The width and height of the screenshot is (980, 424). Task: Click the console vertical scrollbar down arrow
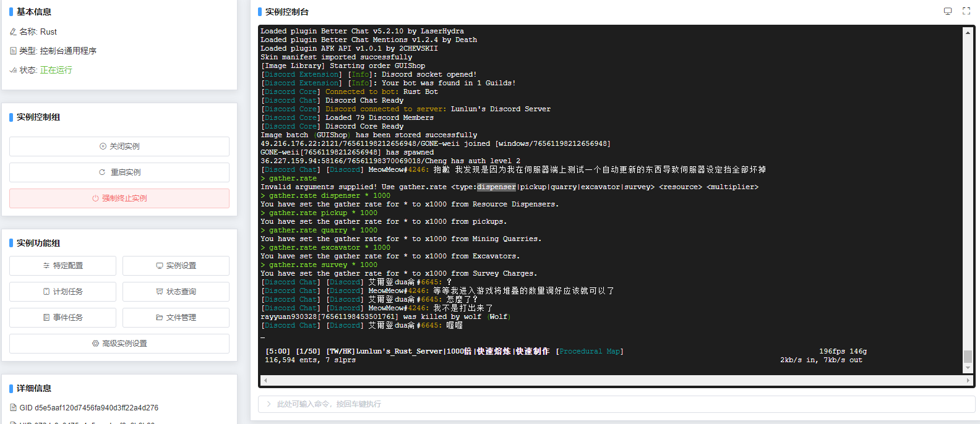pyautogui.click(x=968, y=368)
